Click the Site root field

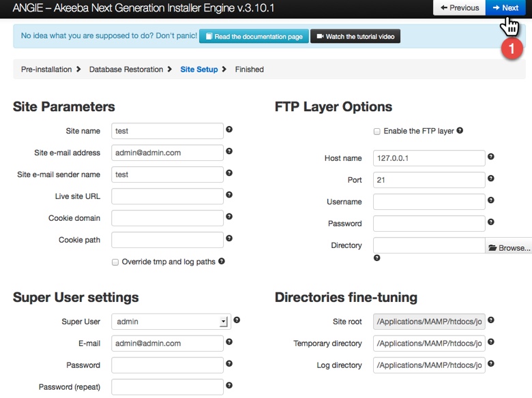coord(429,322)
